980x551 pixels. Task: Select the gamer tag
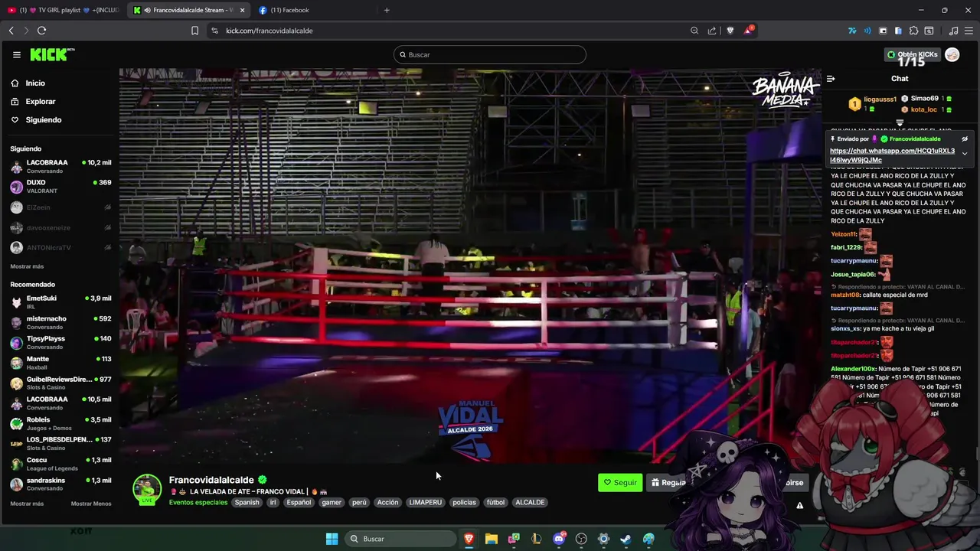[332, 503]
